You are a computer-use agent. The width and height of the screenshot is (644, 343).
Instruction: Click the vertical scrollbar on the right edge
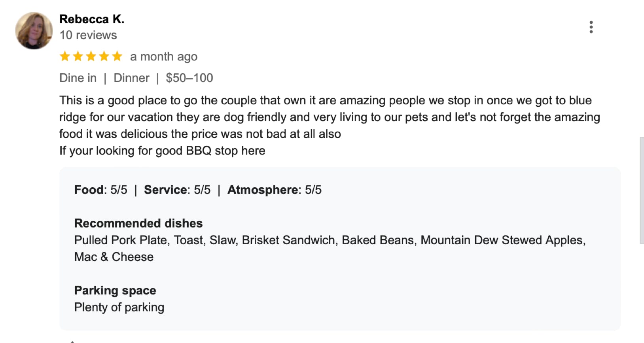pyautogui.click(x=641, y=190)
